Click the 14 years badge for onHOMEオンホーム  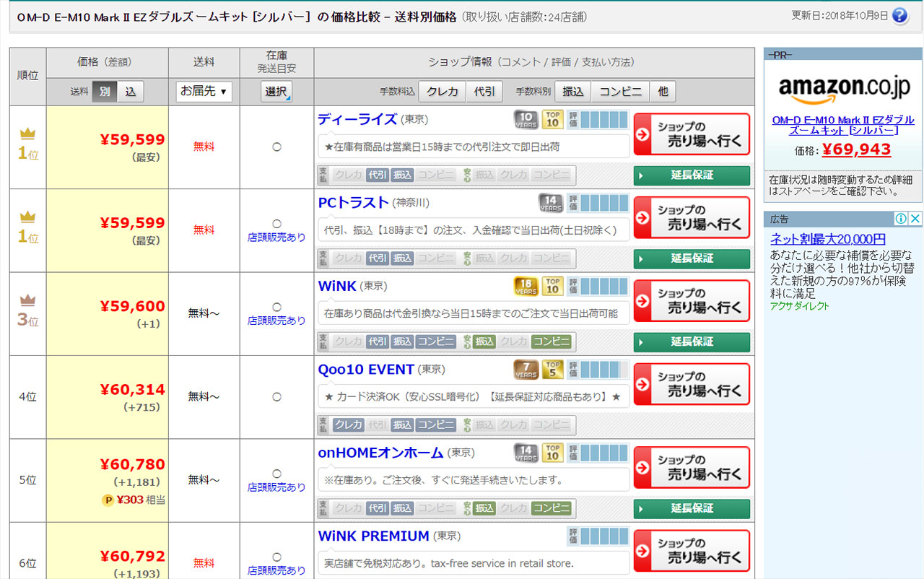(x=526, y=453)
